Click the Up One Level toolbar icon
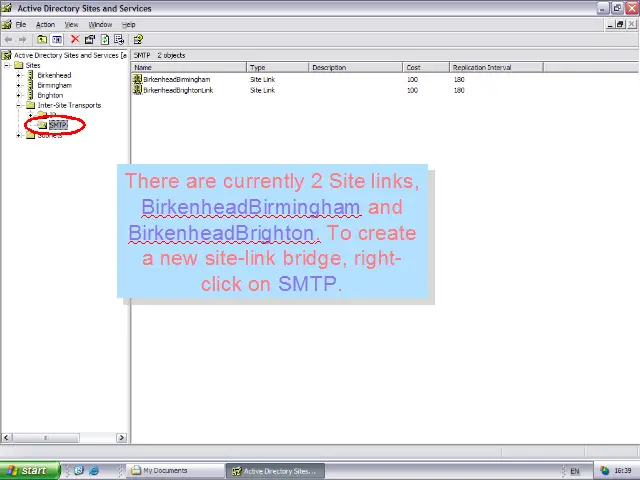Image resolution: width=640 pixels, height=480 pixels. (44, 40)
